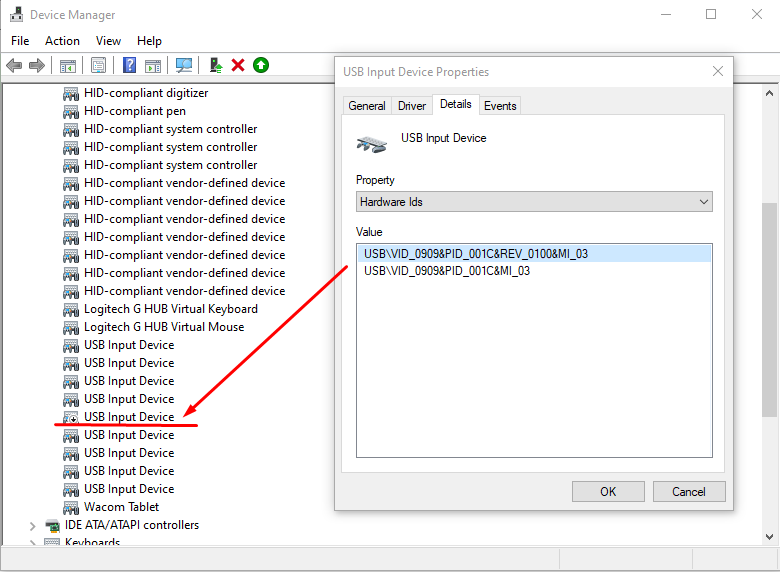Select the Wacom Tablet device

click(x=121, y=507)
